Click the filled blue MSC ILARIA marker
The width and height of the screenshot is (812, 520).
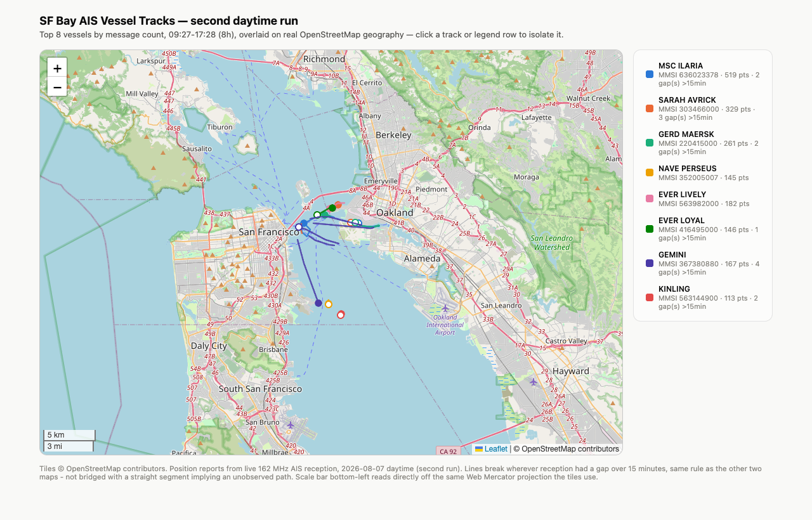click(304, 223)
